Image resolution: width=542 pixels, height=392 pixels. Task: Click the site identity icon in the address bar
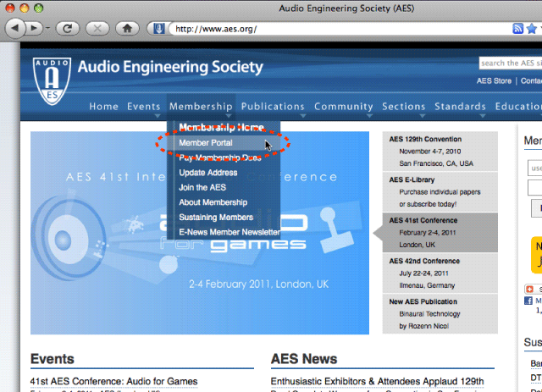[158, 28]
